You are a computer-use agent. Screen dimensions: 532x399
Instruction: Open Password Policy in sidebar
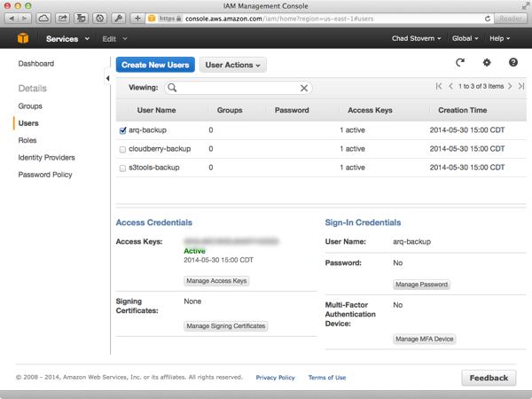point(45,175)
